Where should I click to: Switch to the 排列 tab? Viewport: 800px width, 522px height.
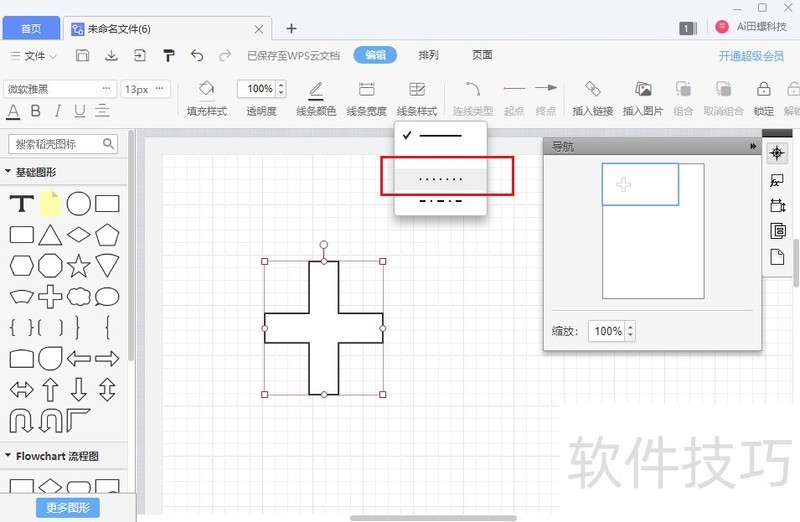[x=428, y=56]
